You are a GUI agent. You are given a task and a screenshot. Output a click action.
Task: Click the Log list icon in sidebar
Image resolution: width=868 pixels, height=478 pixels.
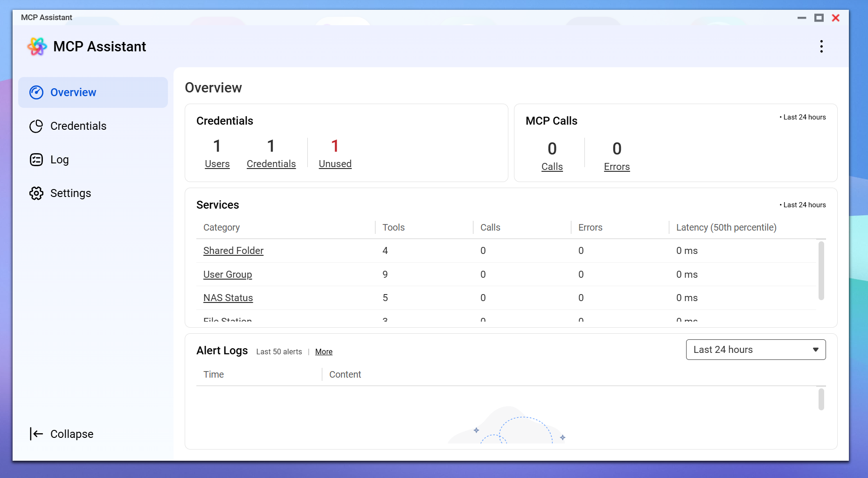tap(36, 160)
